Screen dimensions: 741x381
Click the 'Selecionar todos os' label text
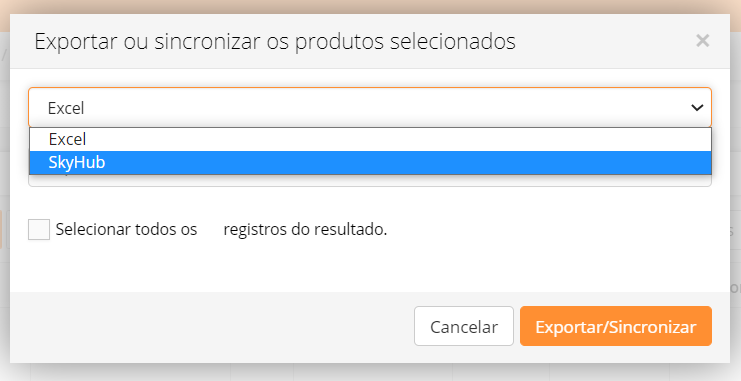click(x=126, y=229)
